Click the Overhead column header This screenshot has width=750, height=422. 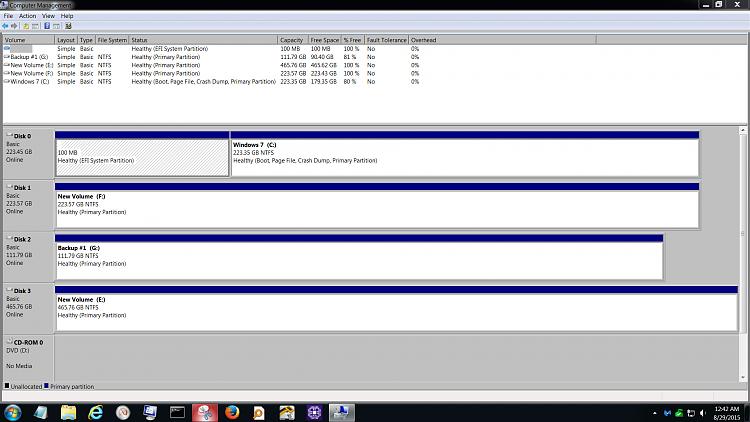[502, 40]
